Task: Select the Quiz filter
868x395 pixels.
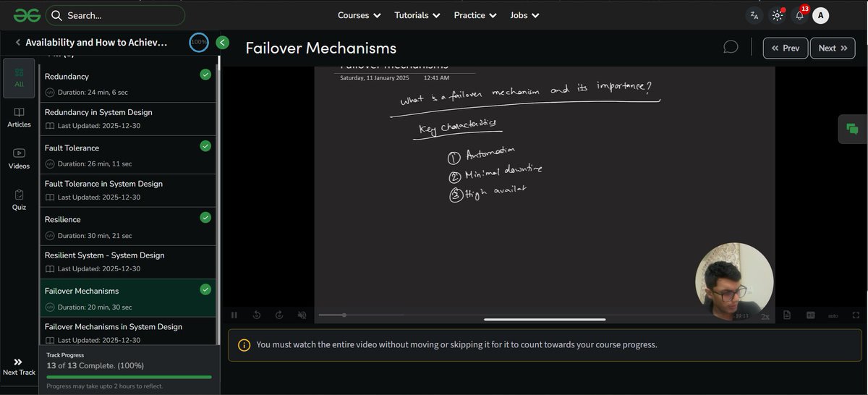Action: click(19, 200)
